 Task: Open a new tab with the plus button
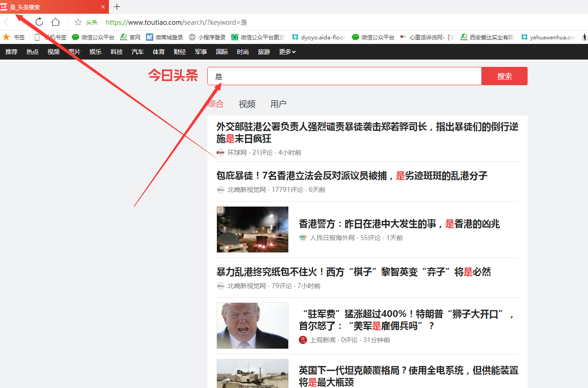117,7
